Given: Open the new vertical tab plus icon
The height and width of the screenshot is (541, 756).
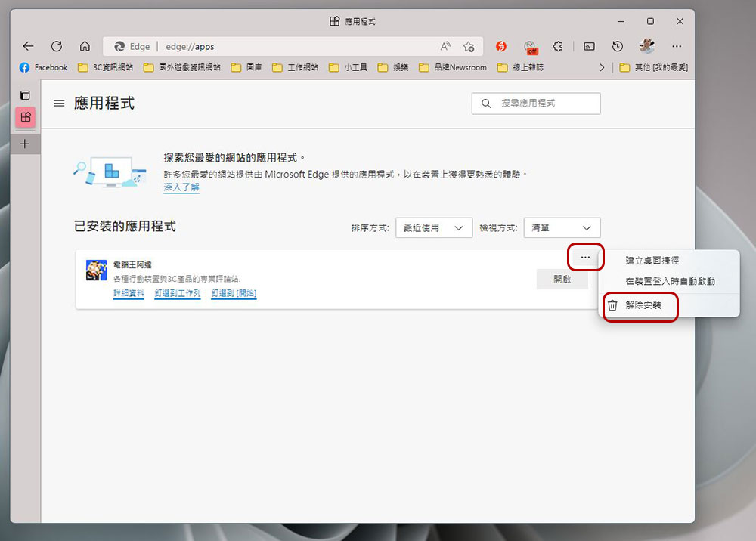Looking at the screenshot, I should [25, 144].
